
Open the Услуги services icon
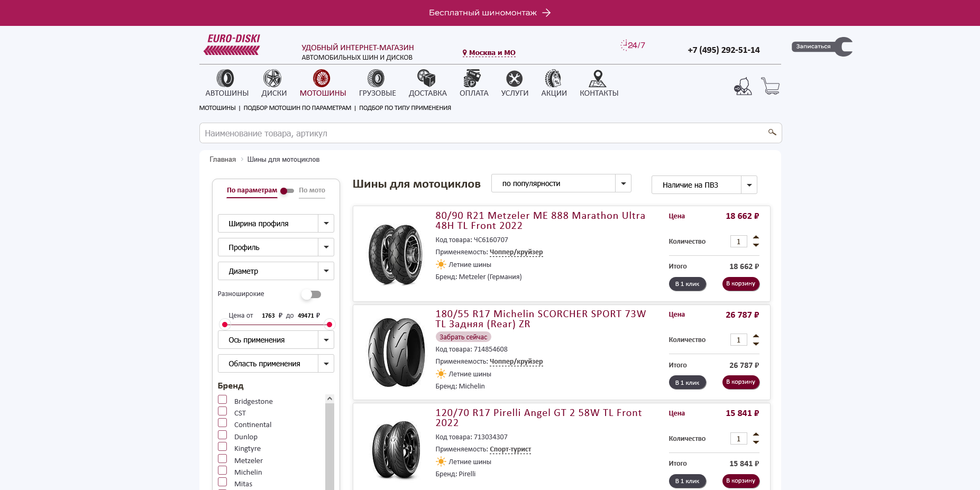click(x=514, y=78)
